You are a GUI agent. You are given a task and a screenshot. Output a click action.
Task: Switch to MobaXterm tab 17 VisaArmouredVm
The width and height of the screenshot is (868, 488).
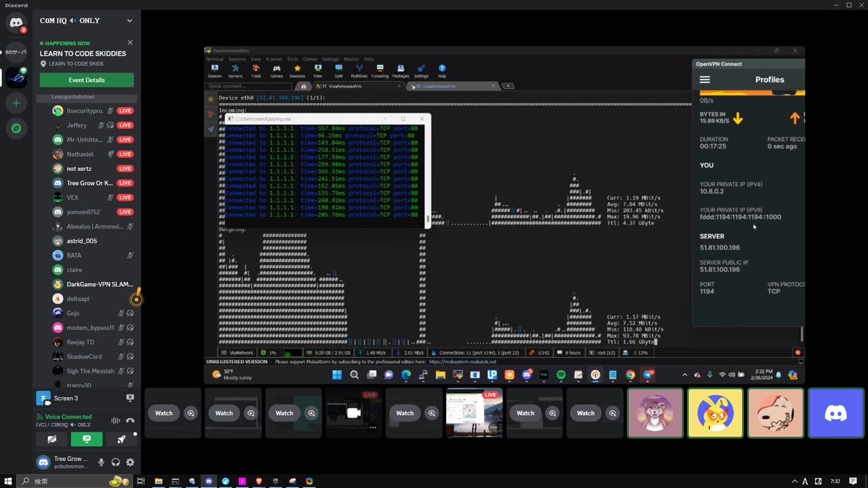tap(359, 86)
